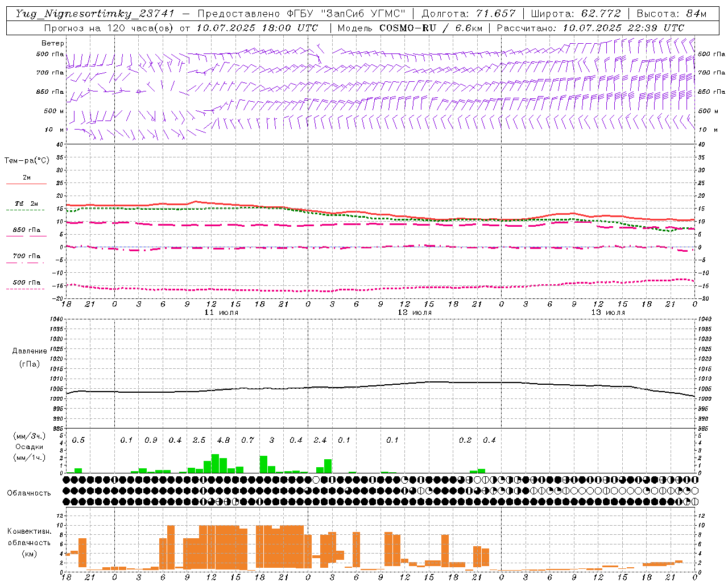This screenshot has width=728, height=582.
Task: Click the 3-hour precipitation value '0.2'
Action: click(x=465, y=440)
